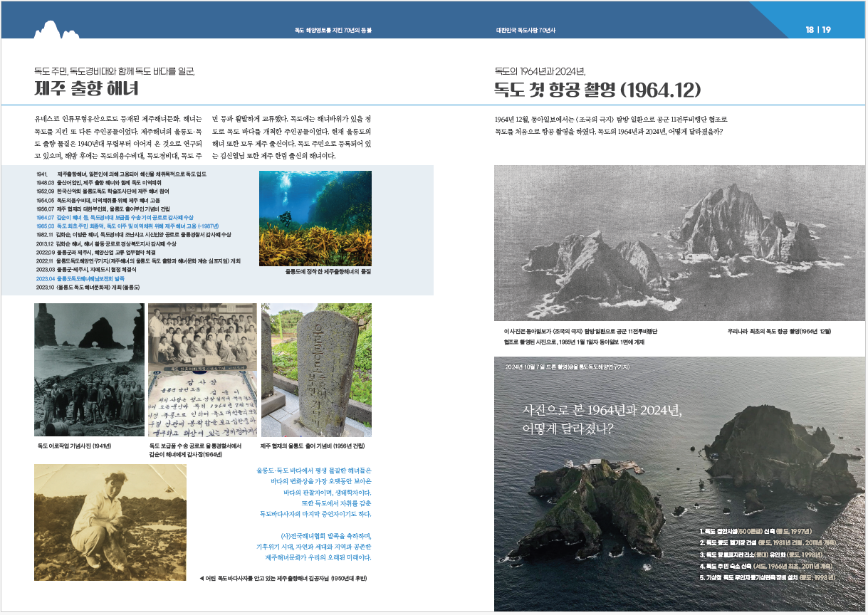The height and width of the screenshot is (615, 868).
Task: Click subtitle '독도의 1964년과 2024년,'
Action: tap(540, 70)
